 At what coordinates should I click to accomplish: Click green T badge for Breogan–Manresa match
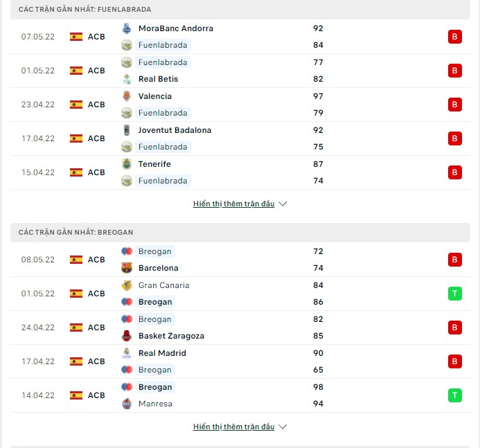[x=454, y=395]
